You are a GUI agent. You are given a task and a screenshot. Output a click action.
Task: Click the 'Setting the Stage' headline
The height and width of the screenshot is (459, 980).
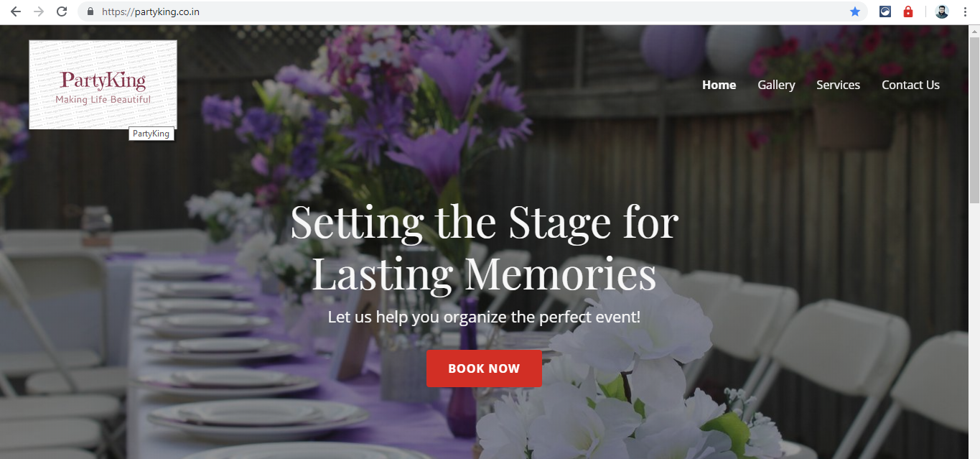[x=484, y=248]
